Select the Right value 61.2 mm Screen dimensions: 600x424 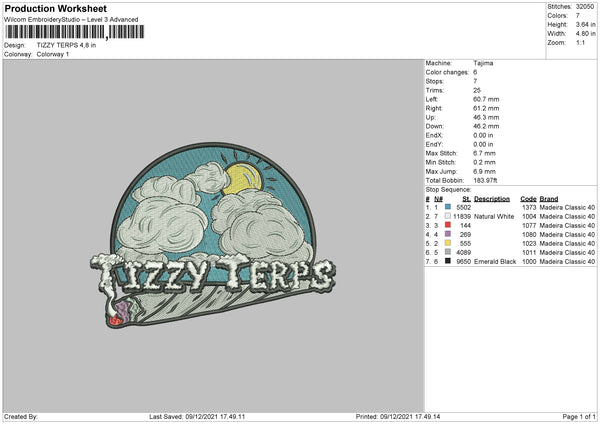[486, 108]
